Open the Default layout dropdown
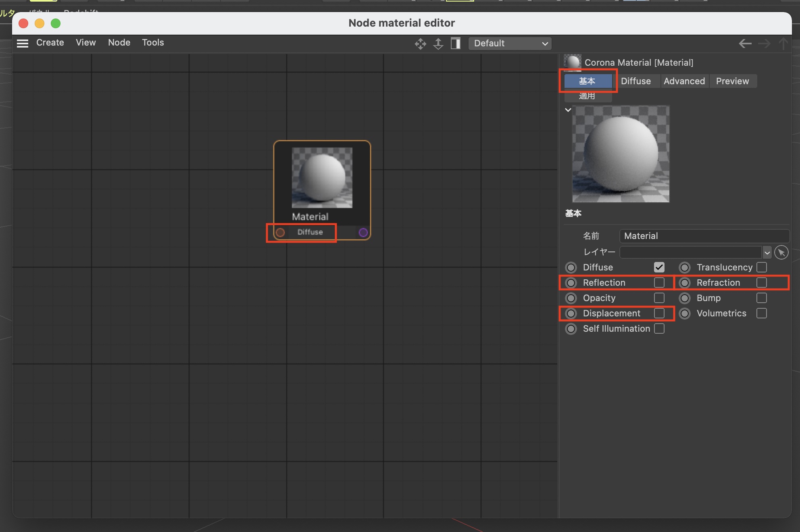Image resolution: width=800 pixels, height=532 pixels. [510, 44]
